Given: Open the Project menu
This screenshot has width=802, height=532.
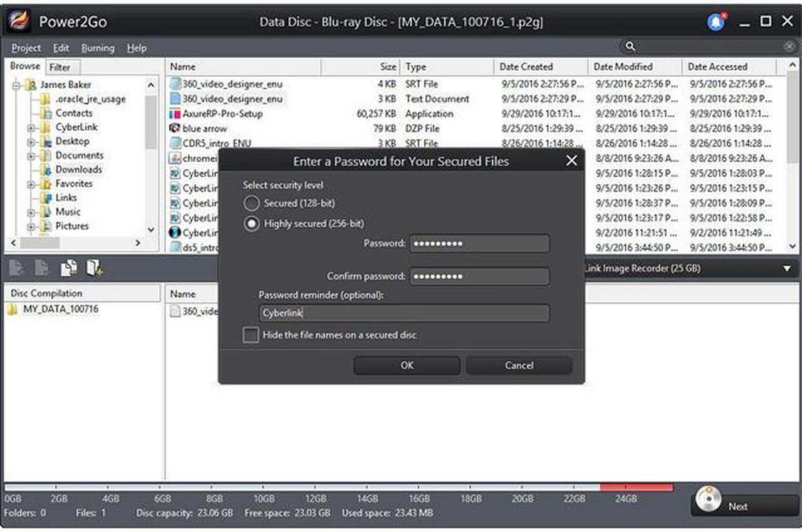Looking at the screenshot, I should (x=26, y=48).
